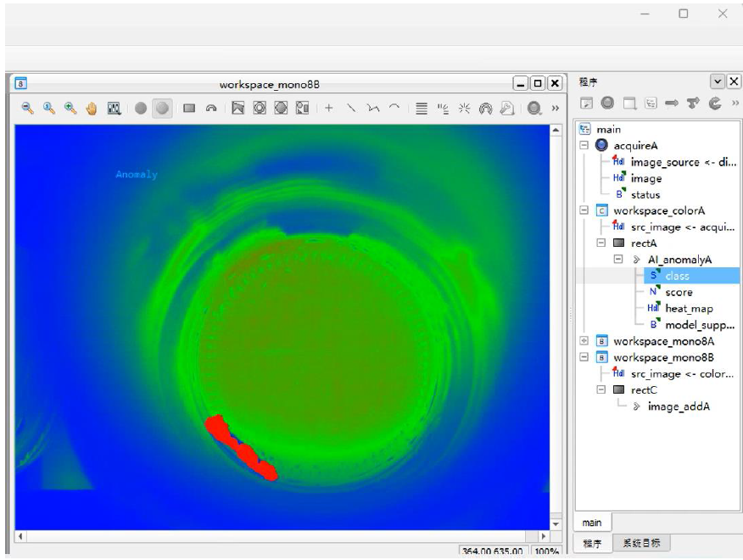This screenshot has height=560, width=743.
Task: Select the arc-shaped region tool icon
Action: [x=211, y=108]
